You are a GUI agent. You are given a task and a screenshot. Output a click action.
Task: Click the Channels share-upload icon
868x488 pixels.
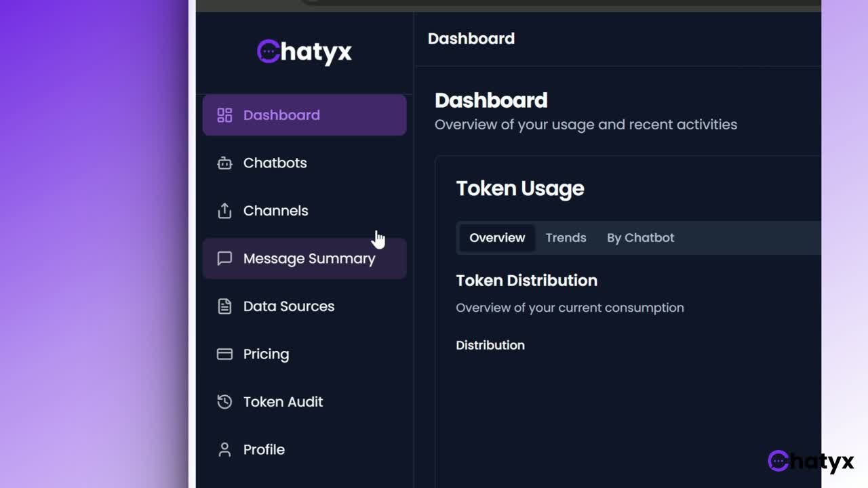point(224,211)
